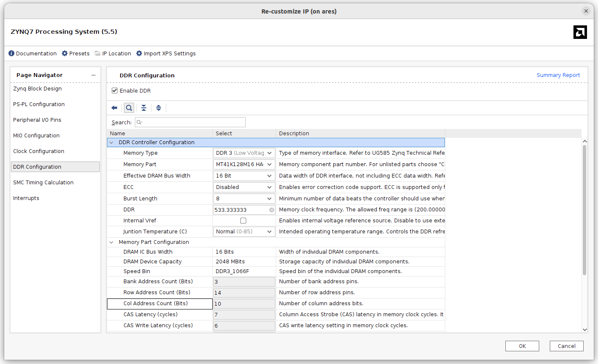Open the Summary Report link

pos(558,75)
